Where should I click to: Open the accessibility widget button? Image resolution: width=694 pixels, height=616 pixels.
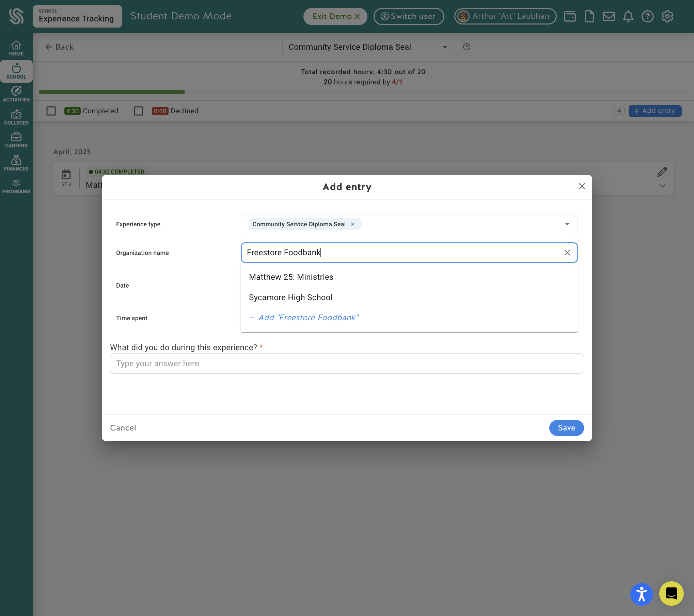(x=641, y=594)
